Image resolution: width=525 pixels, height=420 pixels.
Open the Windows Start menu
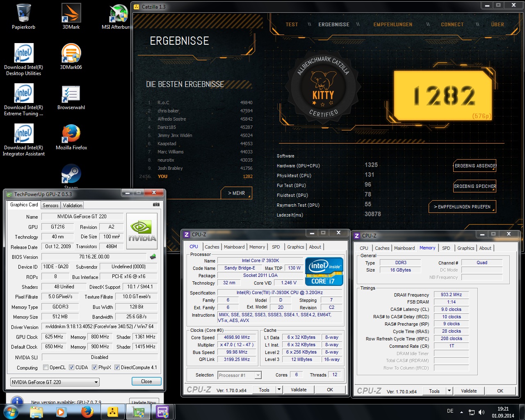11,412
